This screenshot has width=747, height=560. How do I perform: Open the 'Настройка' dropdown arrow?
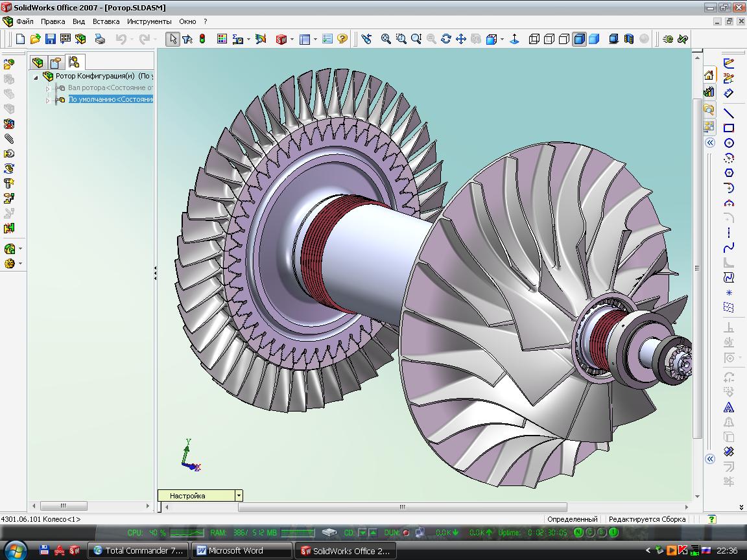point(239,496)
